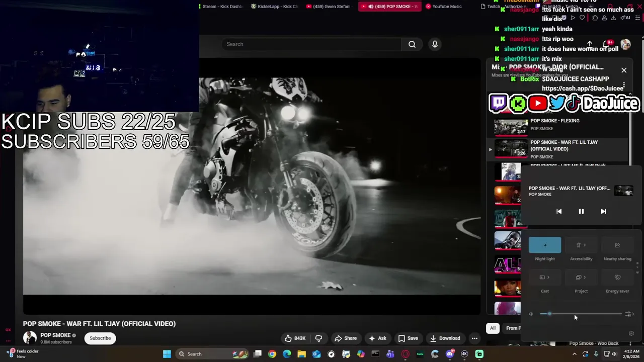The image size is (644, 362).
Task: Focus the YouTube search field
Action: coord(311,44)
